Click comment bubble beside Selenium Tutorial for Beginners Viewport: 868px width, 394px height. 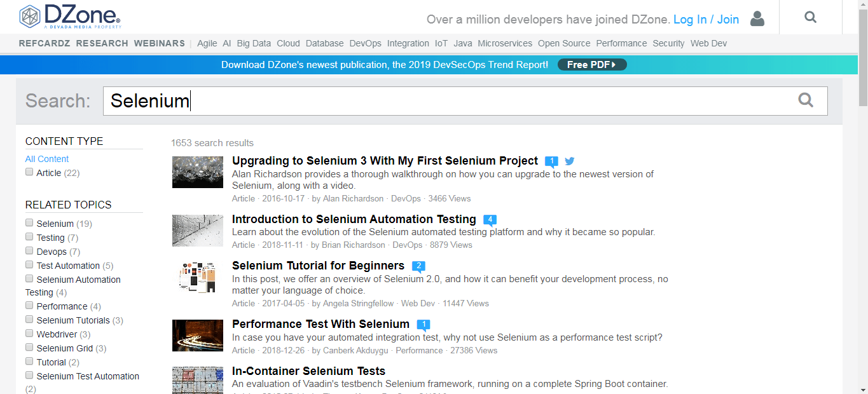pyautogui.click(x=418, y=266)
